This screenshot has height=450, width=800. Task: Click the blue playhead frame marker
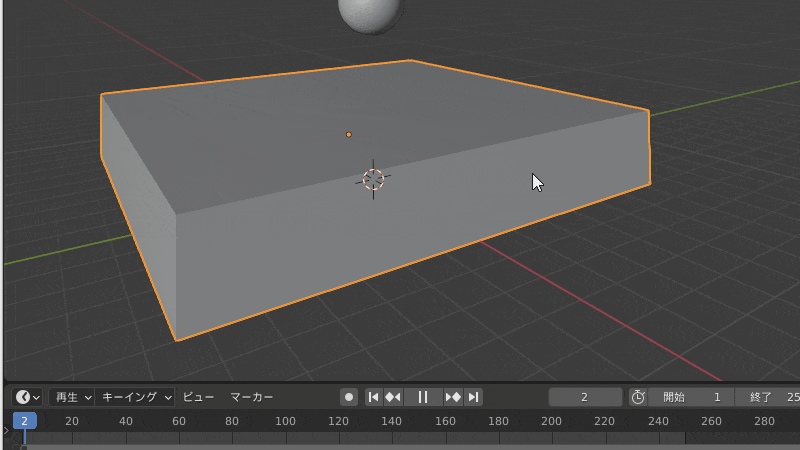24,421
